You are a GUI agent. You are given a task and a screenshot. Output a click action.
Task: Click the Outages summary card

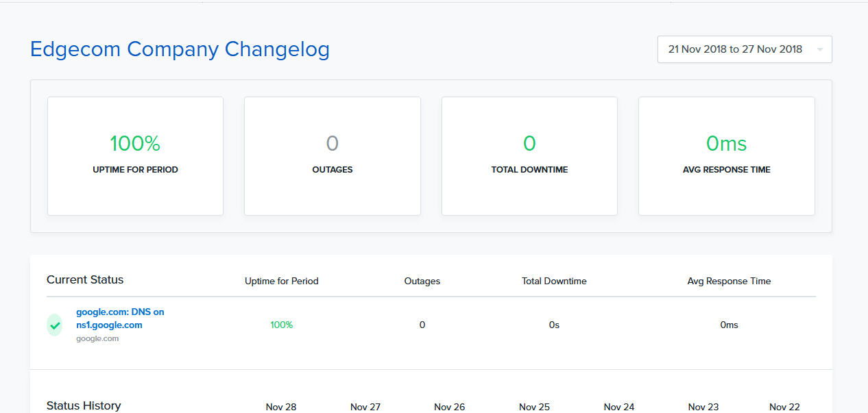coord(333,156)
